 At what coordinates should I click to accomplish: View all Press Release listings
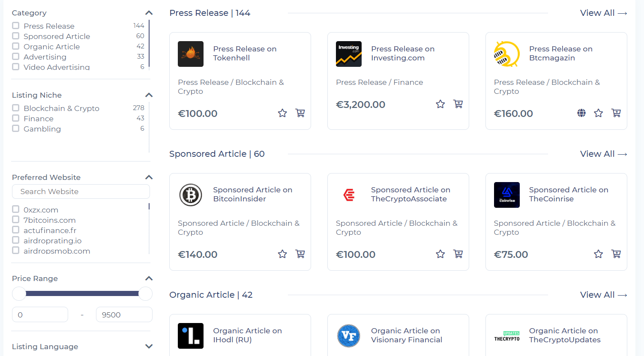[x=603, y=13]
